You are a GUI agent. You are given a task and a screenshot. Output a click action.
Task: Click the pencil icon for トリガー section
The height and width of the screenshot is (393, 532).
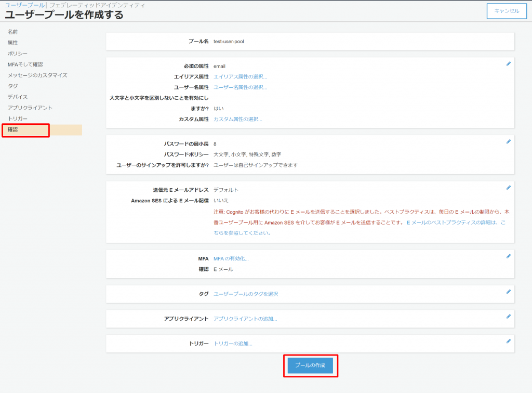click(508, 341)
